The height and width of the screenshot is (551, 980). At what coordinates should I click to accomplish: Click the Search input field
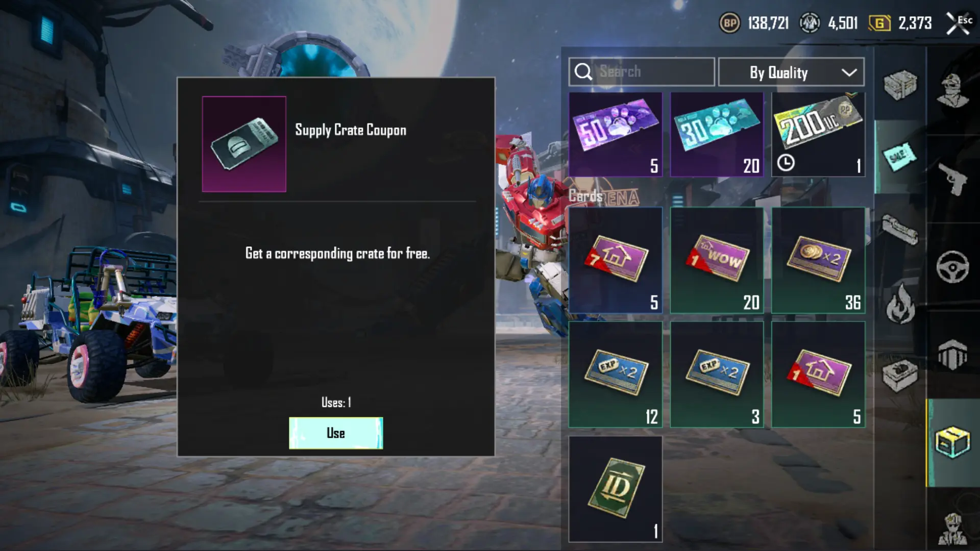coord(642,72)
